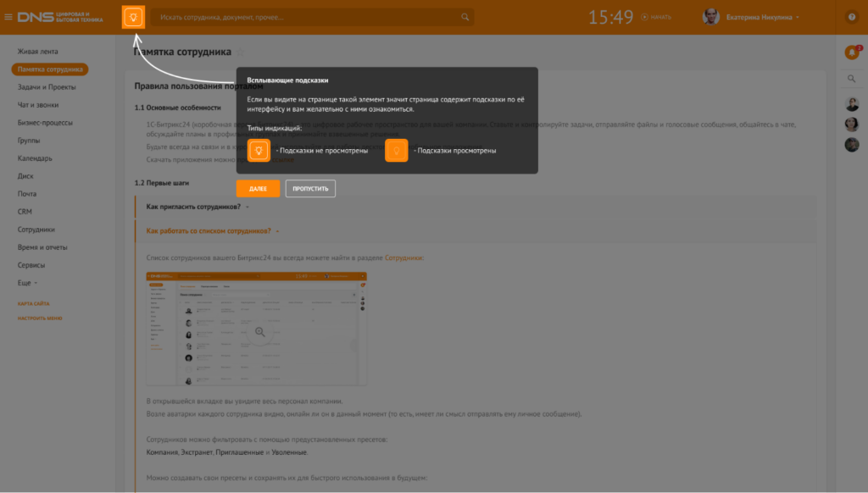The height and width of the screenshot is (493, 868).
Task: Open Почта in the left menu
Action: [27, 194]
